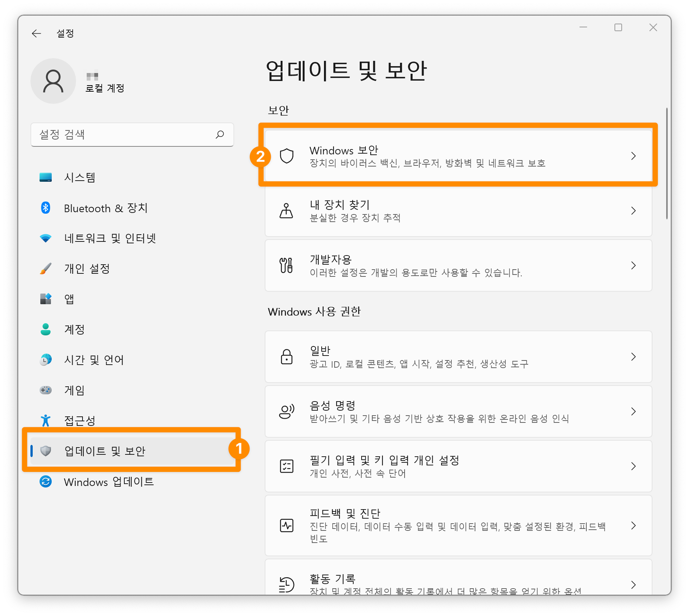Click the 개인 설정 paintbrush icon

click(x=46, y=268)
